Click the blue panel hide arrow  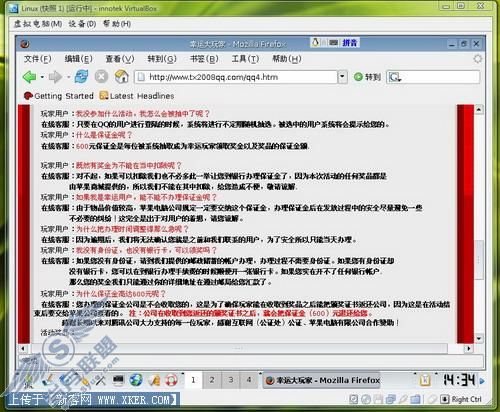point(482,381)
